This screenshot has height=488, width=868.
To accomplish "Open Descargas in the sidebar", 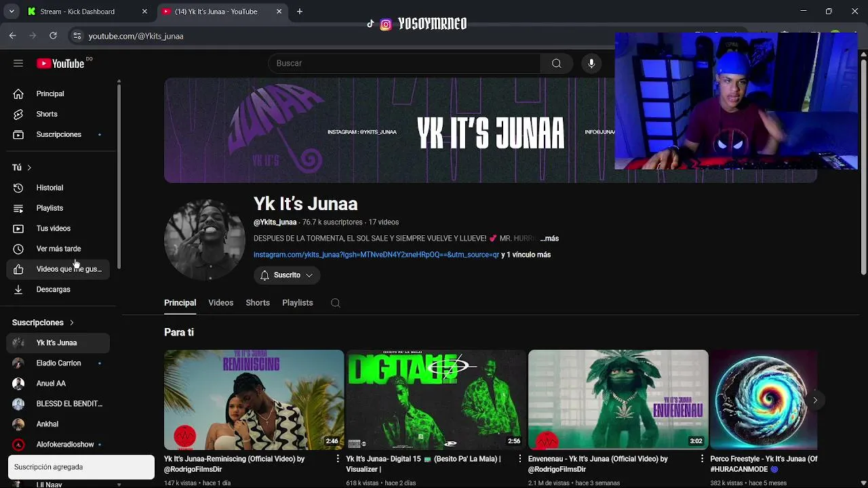I will point(58,289).
